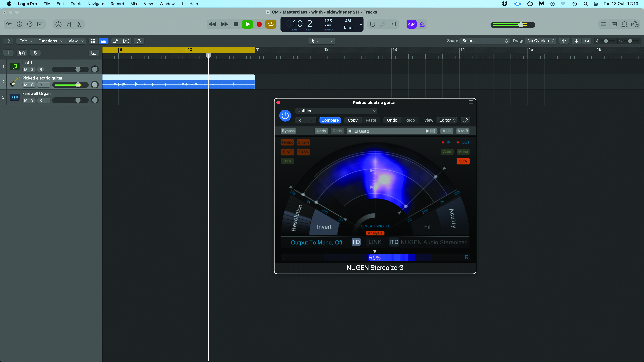Click the Play button in transport
The image size is (644, 362).
pyautogui.click(x=247, y=24)
